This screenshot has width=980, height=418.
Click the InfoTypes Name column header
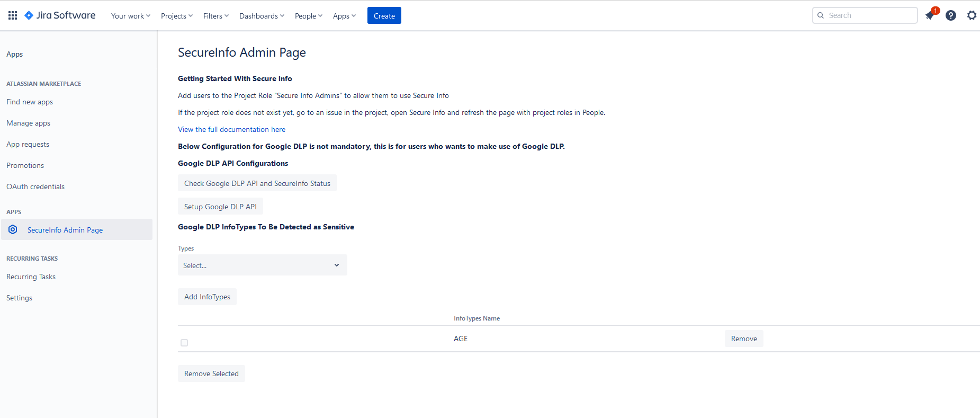[476, 318]
